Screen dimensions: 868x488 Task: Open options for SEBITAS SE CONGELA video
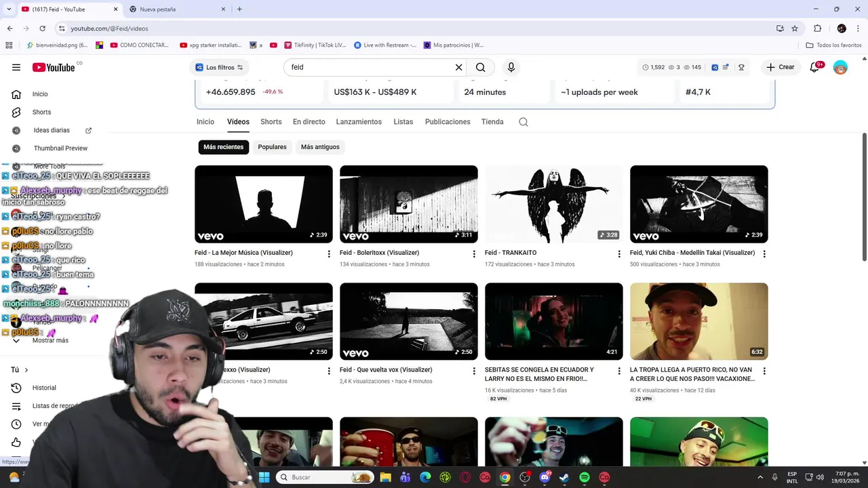pos(619,371)
